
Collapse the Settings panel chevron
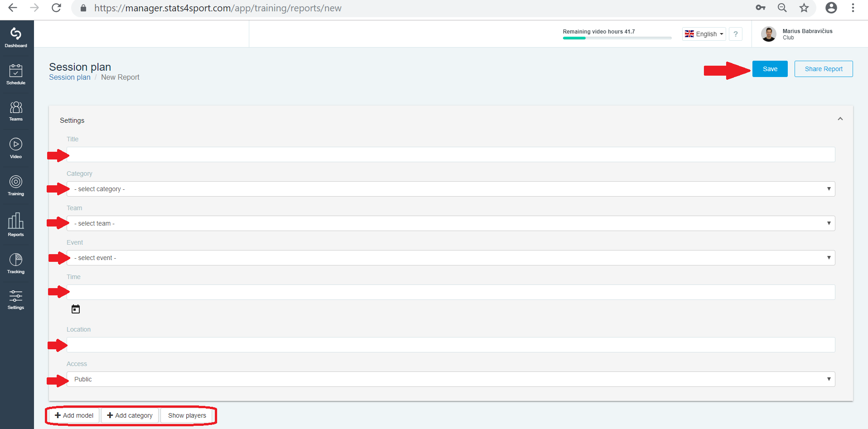pos(840,119)
